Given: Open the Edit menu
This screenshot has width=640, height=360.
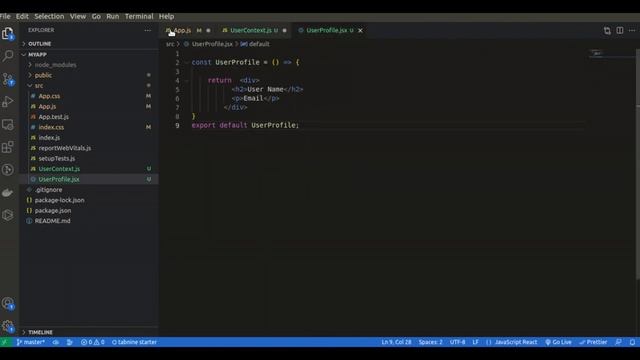Looking at the screenshot, I should (22, 16).
